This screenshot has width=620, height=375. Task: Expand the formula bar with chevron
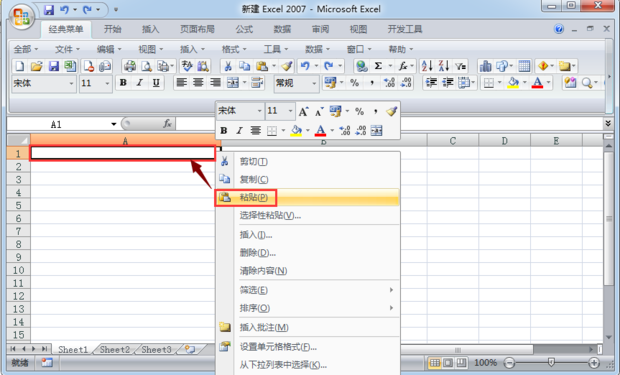click(608, 124)
